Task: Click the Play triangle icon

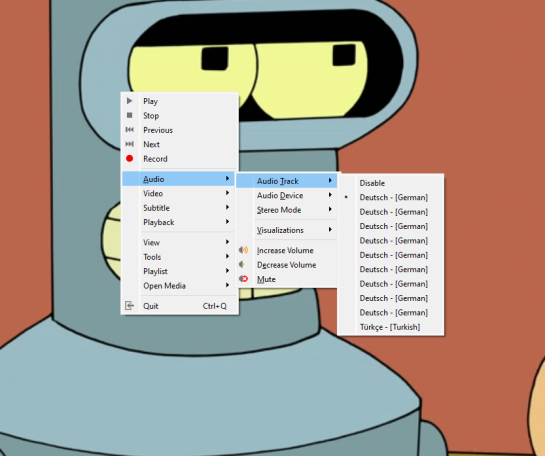Action: pyautogui.click(x=130, y=101)
